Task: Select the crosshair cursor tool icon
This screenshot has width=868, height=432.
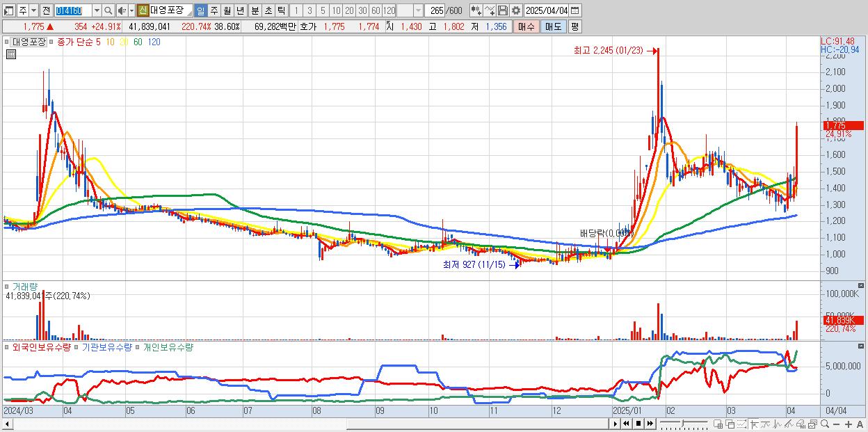Action: pos(754,424)
